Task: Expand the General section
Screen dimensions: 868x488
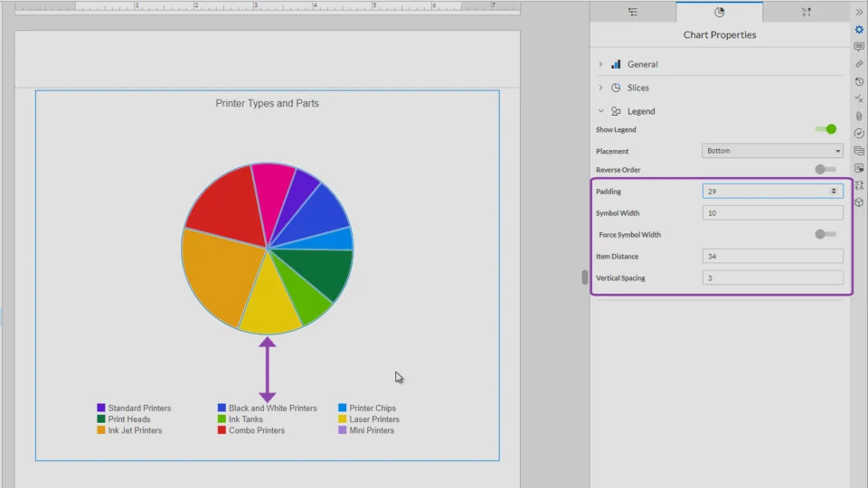Action: [x=642, y=64]
